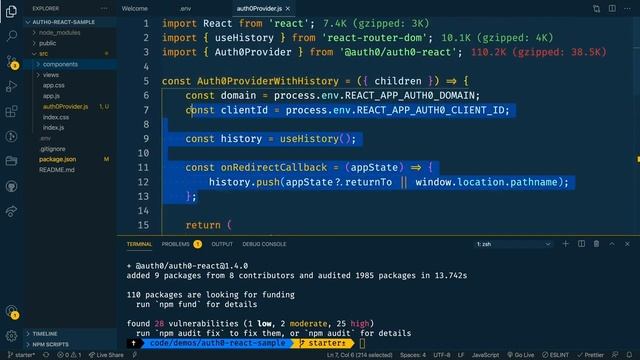Open the Manage gear settings icon
Screen dimensions: 640x360
pyautogui.click(x=11, y=336)
